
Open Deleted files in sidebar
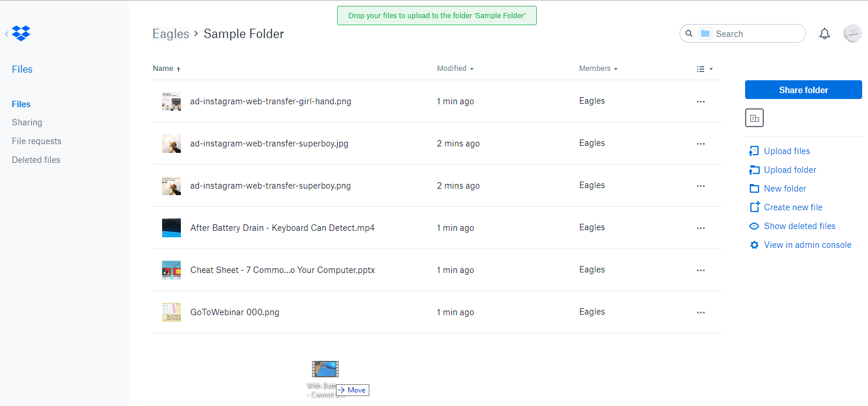point(36,160)
